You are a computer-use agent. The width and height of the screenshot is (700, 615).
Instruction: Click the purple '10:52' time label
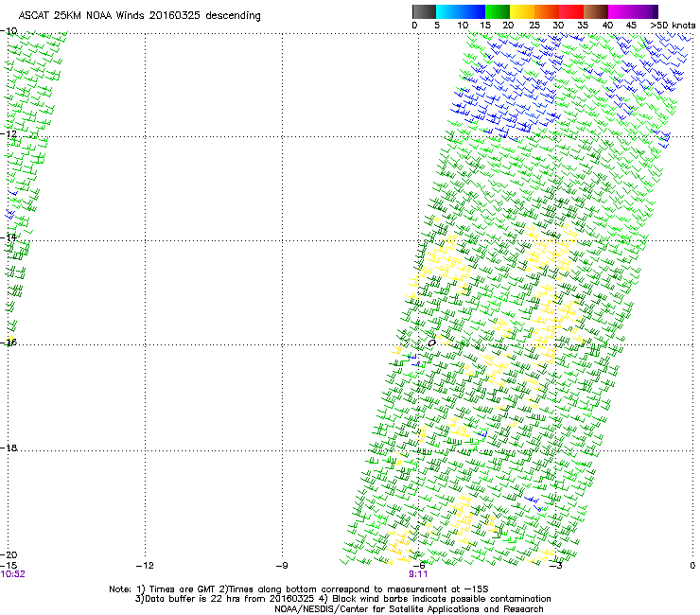click(13, 574)
